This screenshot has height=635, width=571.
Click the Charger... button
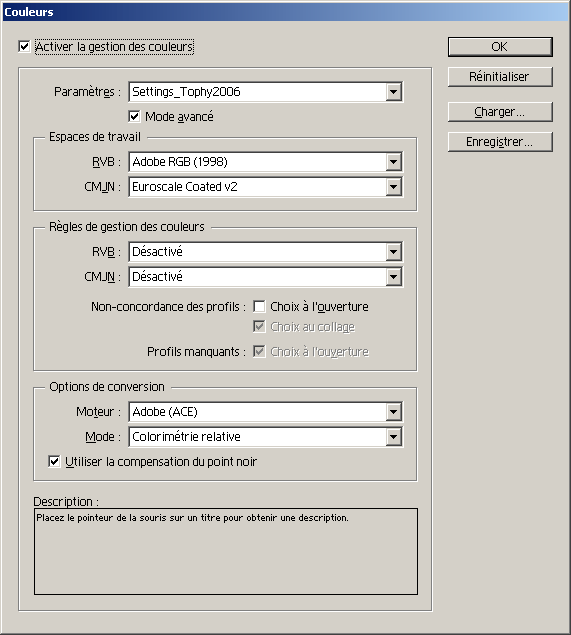point(500,112)
